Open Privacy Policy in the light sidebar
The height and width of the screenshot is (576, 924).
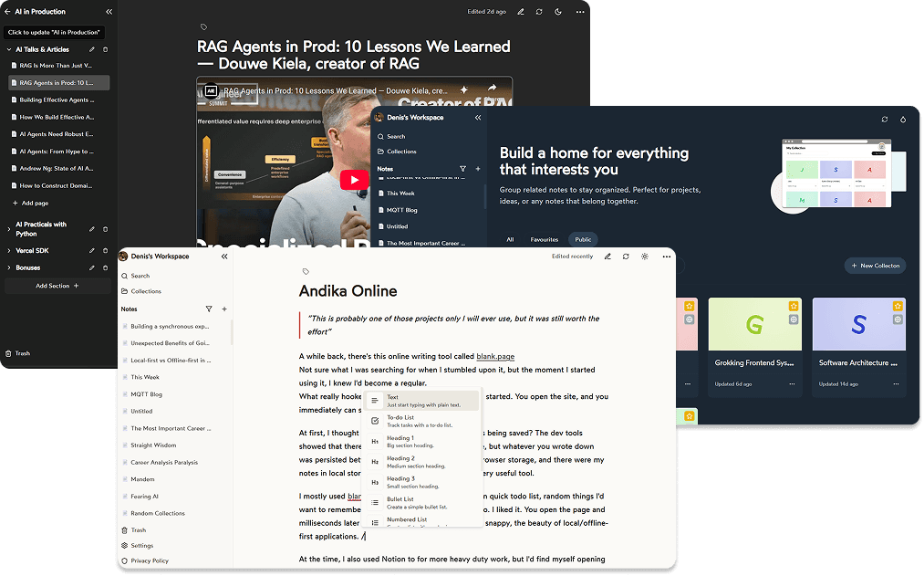click(145, 561)
